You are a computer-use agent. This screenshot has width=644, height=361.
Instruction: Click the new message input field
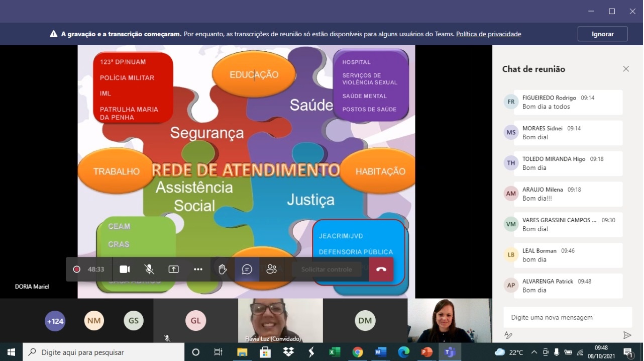point(568,317)
